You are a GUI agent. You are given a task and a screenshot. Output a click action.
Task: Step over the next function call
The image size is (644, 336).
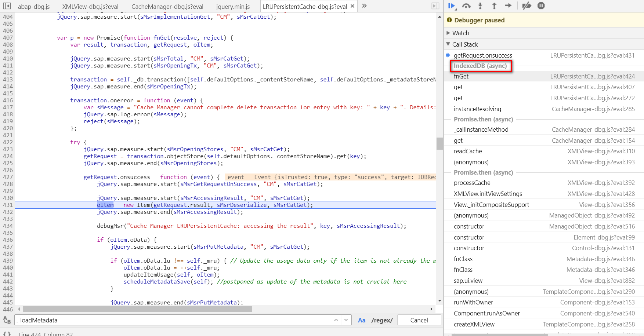pos(466,6)
